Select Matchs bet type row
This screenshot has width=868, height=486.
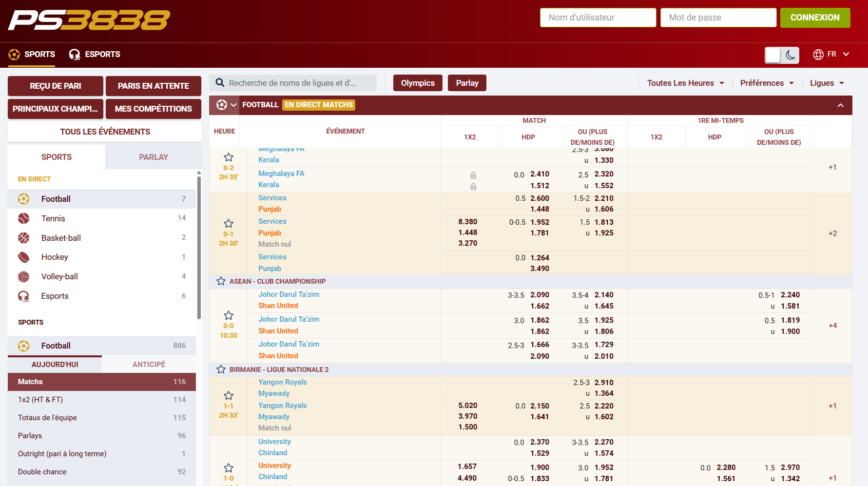tap(102, 382)
